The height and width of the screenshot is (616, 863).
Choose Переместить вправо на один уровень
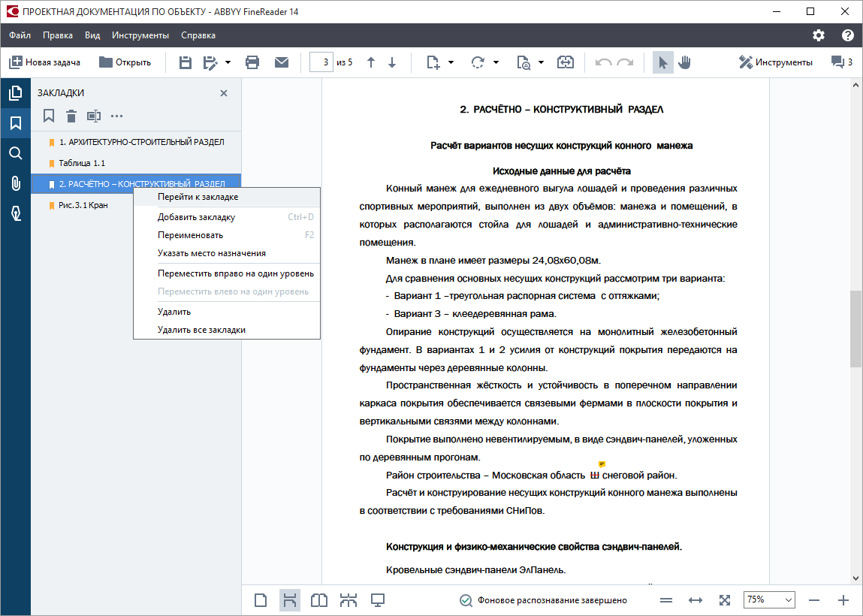point(227,273)
